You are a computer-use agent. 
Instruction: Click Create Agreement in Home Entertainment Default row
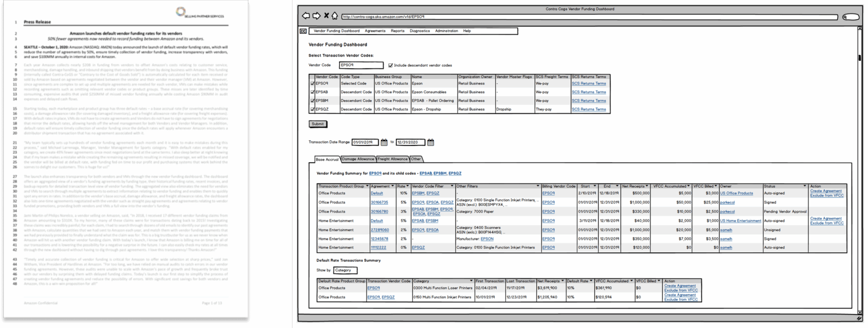pos(826,218)
